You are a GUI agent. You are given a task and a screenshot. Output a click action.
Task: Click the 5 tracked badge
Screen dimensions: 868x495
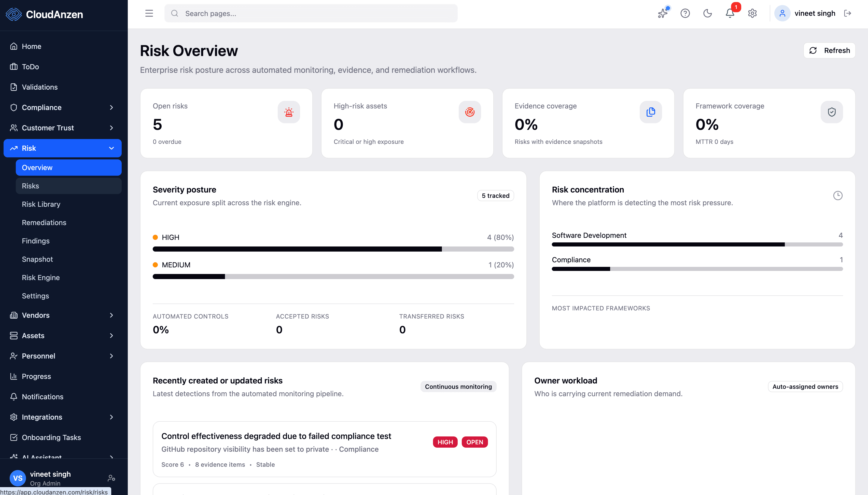coord(496,196)
